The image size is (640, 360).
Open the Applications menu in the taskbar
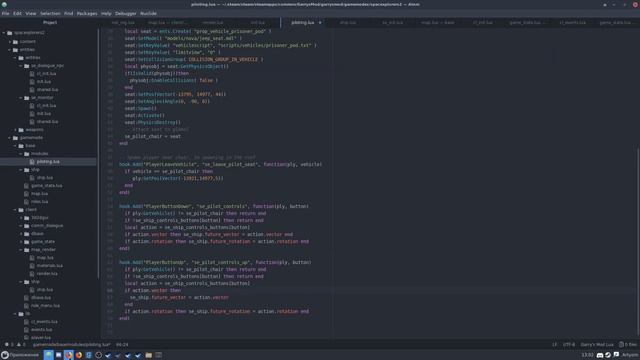[20, 355]
